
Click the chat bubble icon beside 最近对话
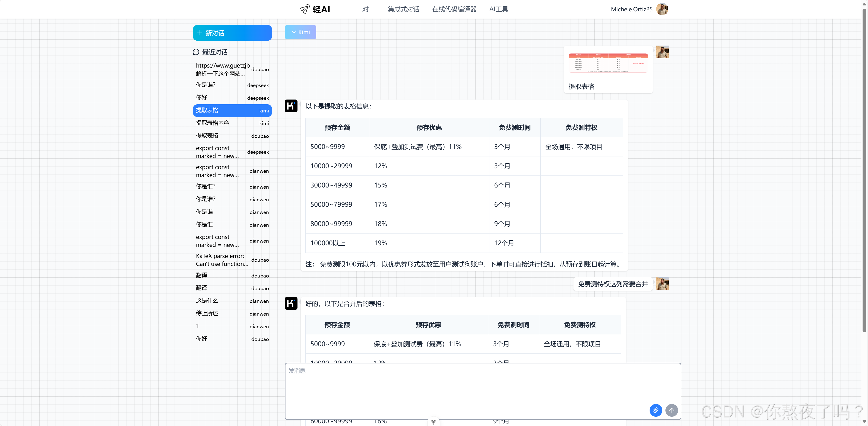(x=196, y=52)
